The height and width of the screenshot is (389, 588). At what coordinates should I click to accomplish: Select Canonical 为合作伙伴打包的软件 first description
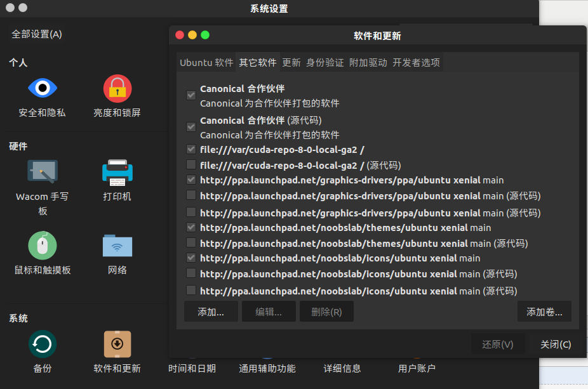(270, 103)
